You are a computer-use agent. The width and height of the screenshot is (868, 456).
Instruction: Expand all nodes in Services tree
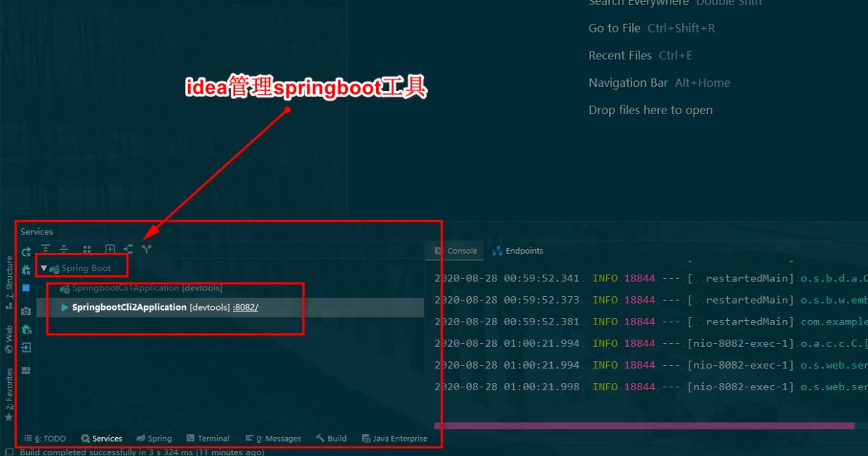46,249
